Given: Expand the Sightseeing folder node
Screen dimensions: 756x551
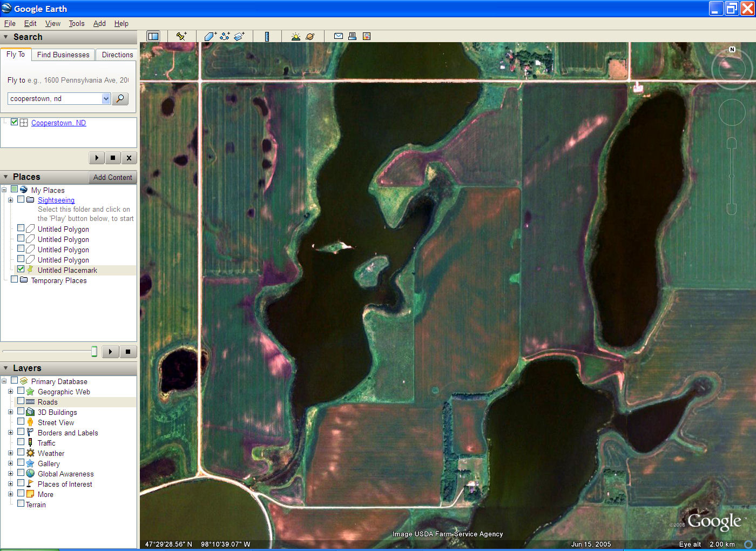Looking at the screenshot, I should 10,200.
